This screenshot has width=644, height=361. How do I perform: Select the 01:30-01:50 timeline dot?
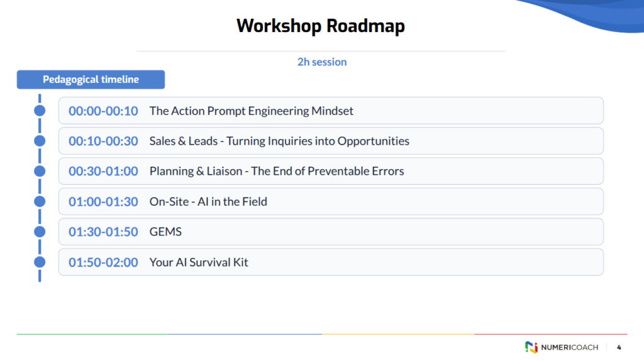[x=40, y=231]
